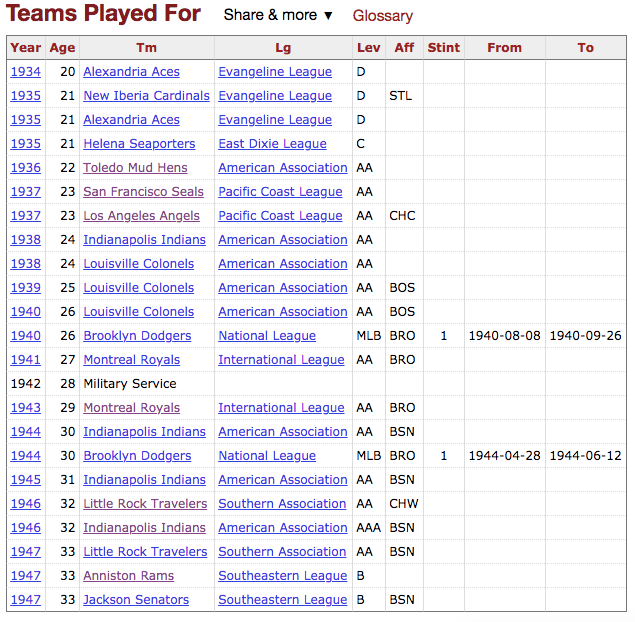Click the Lev column header
Viewport: 635px width, 622px height.
point(368,47)
